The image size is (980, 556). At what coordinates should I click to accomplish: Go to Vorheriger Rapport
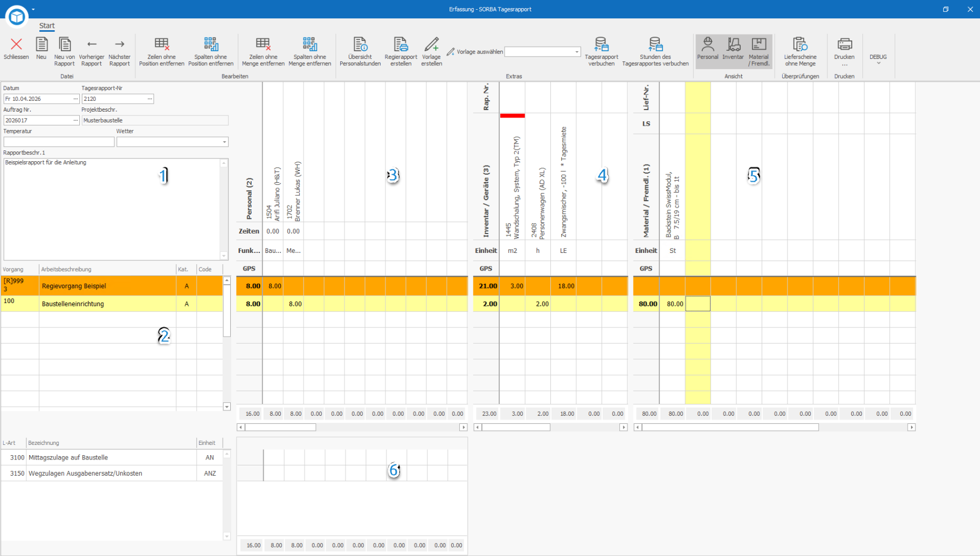click(92, 51)
